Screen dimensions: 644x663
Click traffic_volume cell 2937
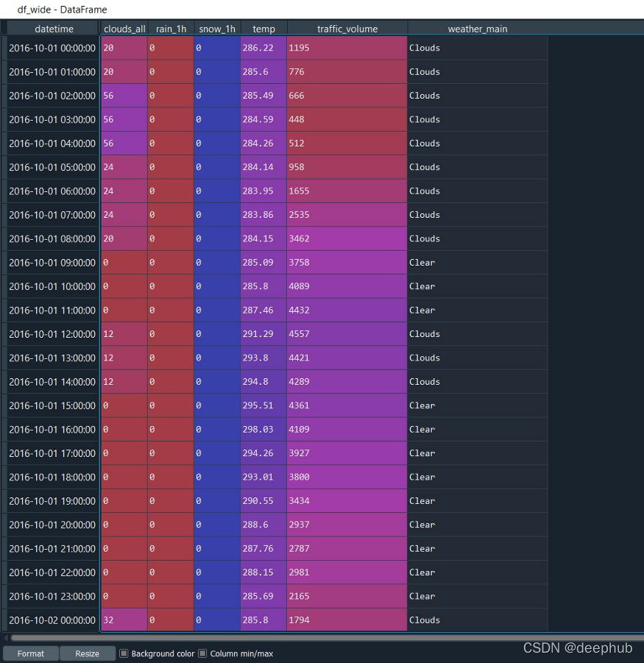click(x=347, y=525)
